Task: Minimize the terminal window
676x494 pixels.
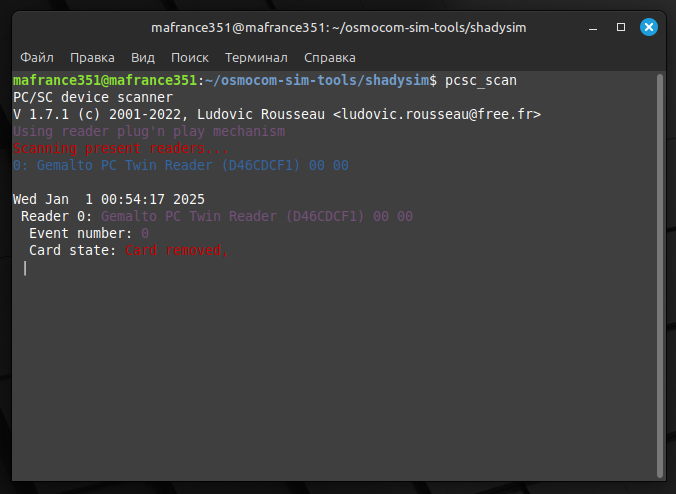Action: click(x=594, y=27)
